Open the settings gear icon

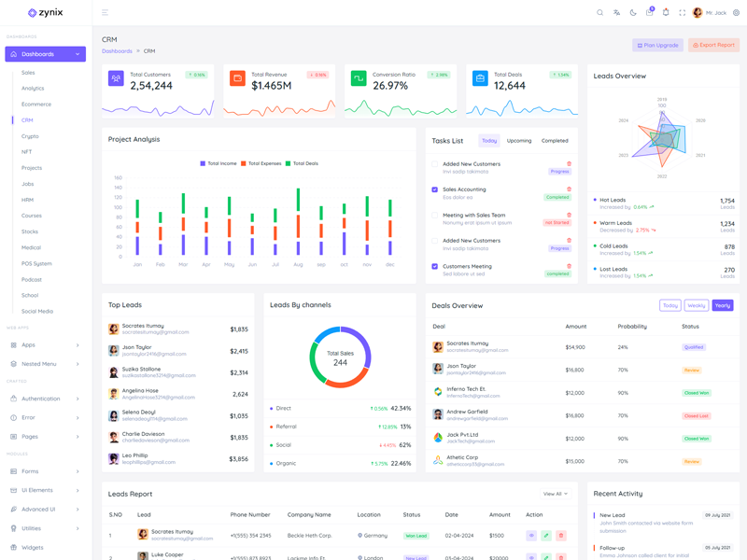(x=736, y=13)
